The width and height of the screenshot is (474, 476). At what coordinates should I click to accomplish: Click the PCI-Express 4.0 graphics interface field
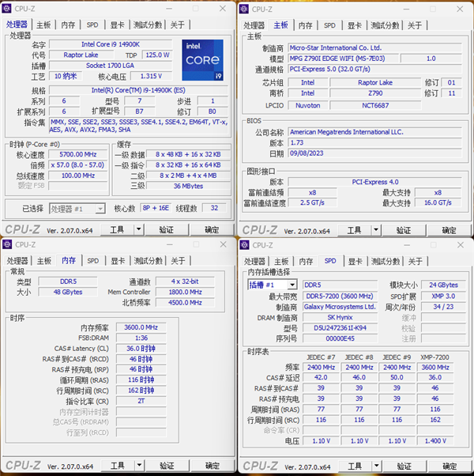[374, 182]
